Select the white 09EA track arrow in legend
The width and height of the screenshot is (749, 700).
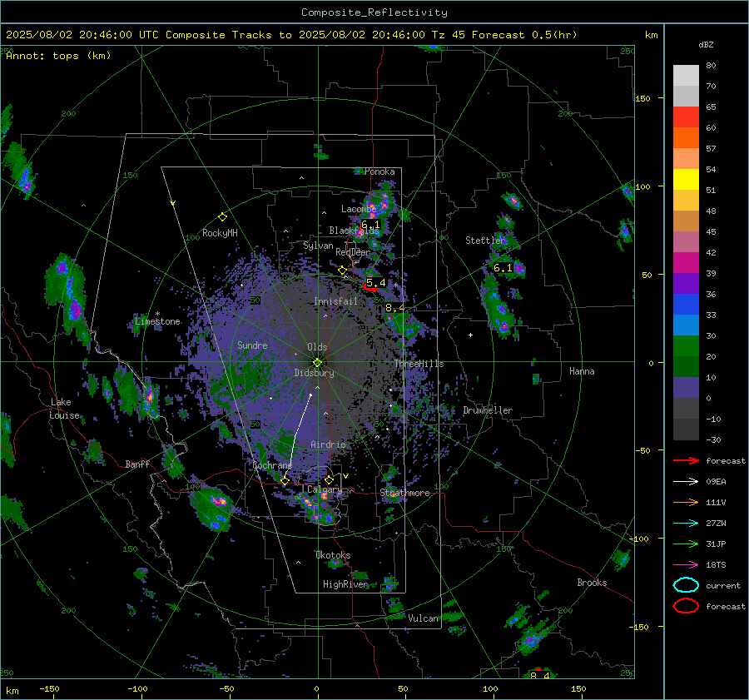[x=686, y=482]
